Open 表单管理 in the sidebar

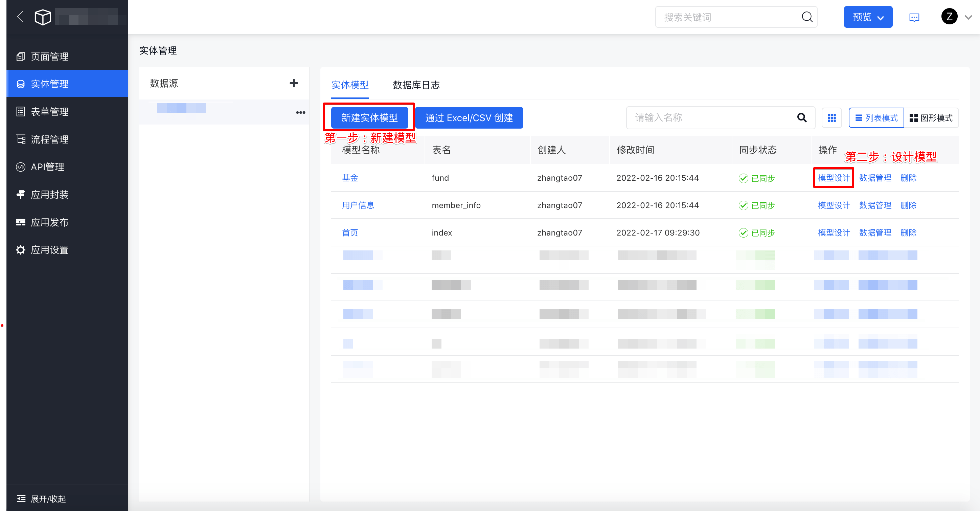click(67, 111)
